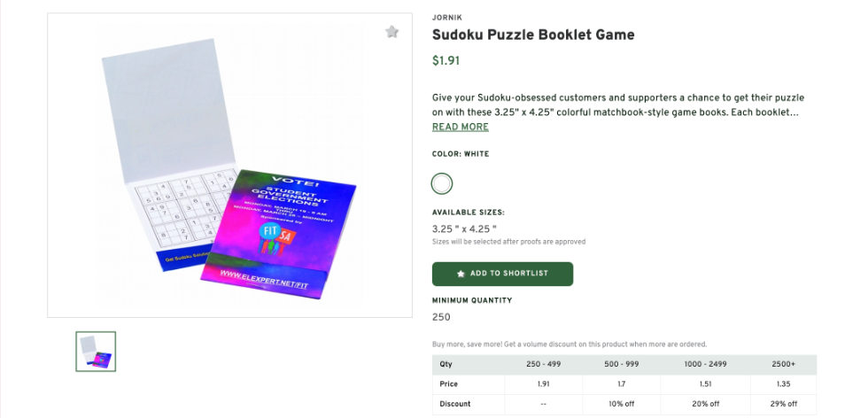Click the Add to Shortlist button
The image size is (868, 418).
point(502,274)
